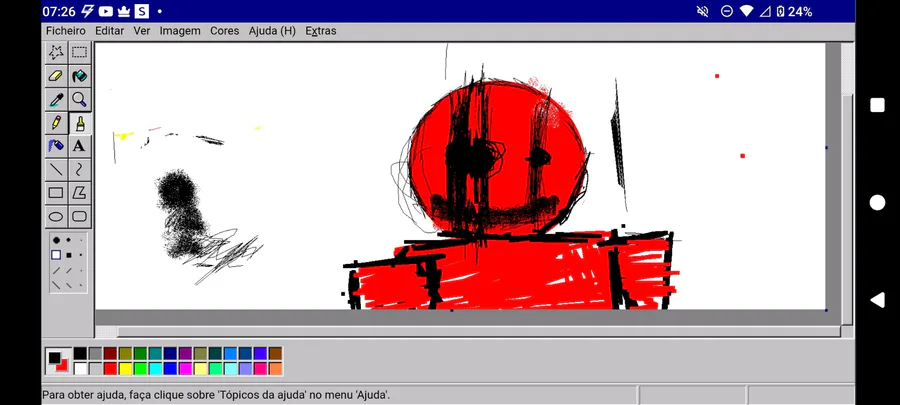Open the Editar menu
The height and width of the screenshot is (405, 900).
click(109, 31)
